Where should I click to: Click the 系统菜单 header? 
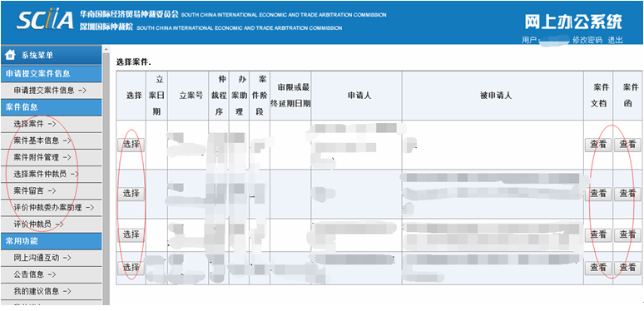[51, 55]
